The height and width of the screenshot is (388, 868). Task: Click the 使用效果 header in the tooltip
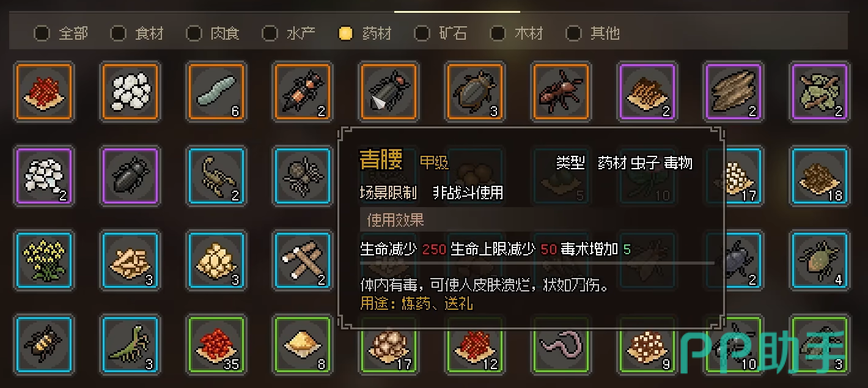tap(395, 219)
